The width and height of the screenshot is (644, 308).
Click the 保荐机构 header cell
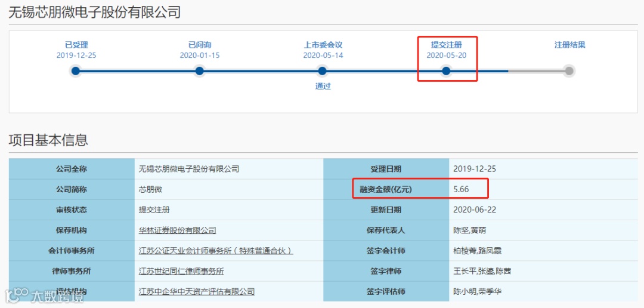(72, 230)
